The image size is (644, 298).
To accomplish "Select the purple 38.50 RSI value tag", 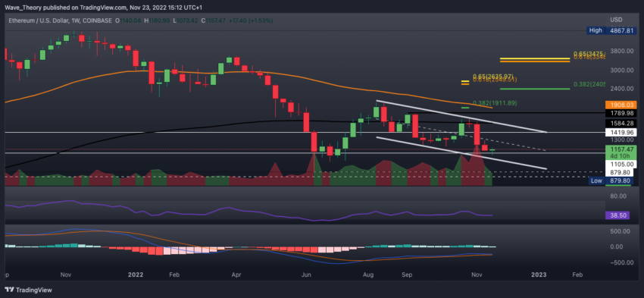I will (617, 215).
